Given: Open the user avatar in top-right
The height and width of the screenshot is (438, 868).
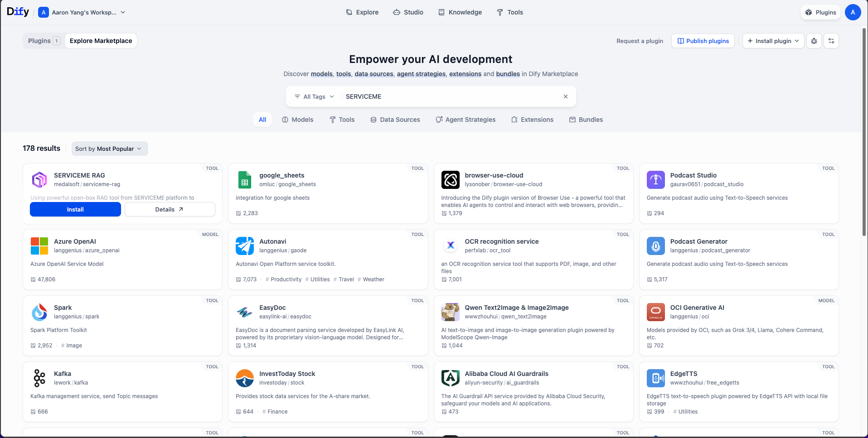Looking at the screenshot, I should 853,12.
